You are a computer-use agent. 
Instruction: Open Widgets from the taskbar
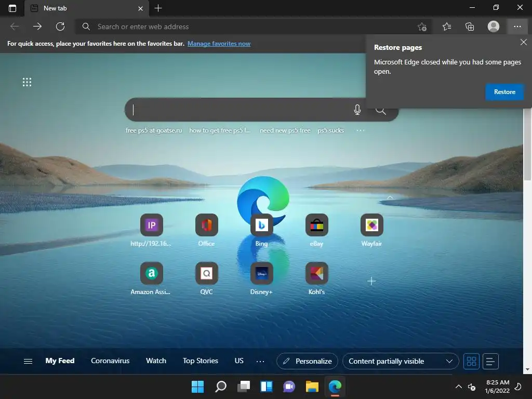coord(267,387)
